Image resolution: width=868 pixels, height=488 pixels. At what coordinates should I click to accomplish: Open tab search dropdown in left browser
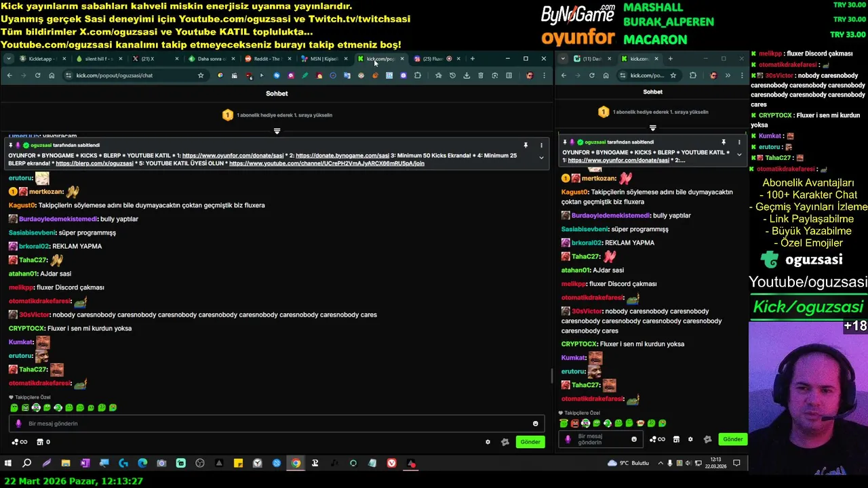(x=8, y=59)
